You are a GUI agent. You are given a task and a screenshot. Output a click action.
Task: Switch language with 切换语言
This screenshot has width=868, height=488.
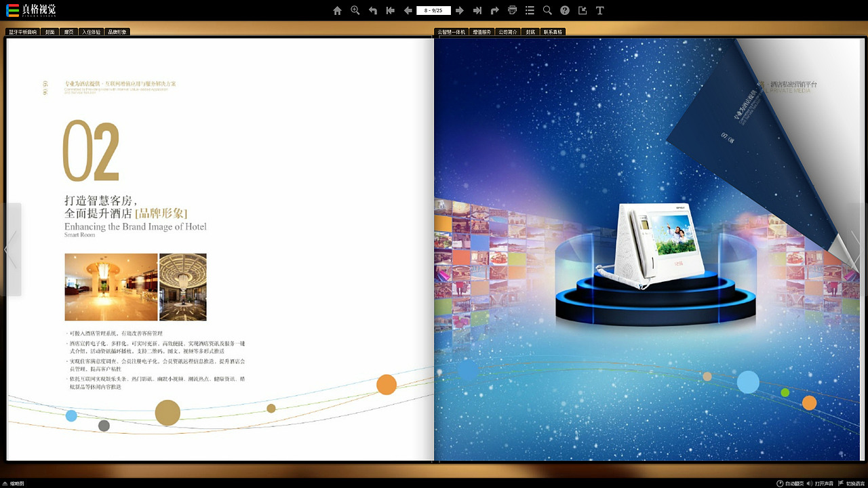(x=851, y=483)
